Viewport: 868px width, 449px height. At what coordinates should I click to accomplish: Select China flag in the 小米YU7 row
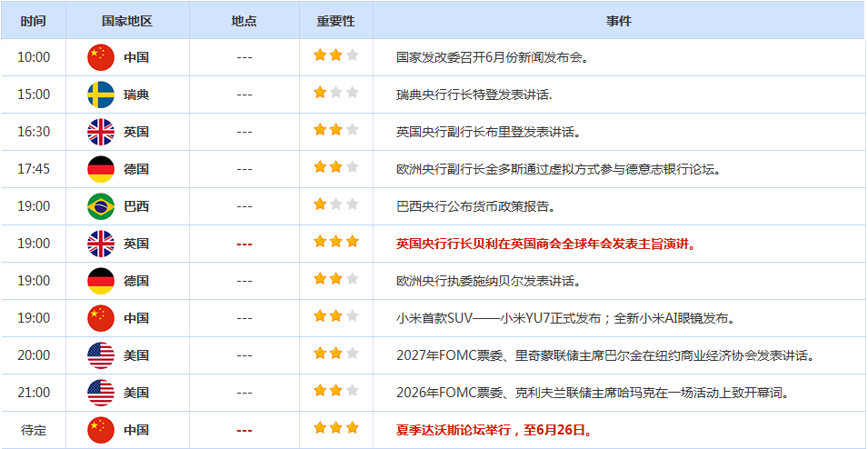pyautogui.click(x=101, y=318)
